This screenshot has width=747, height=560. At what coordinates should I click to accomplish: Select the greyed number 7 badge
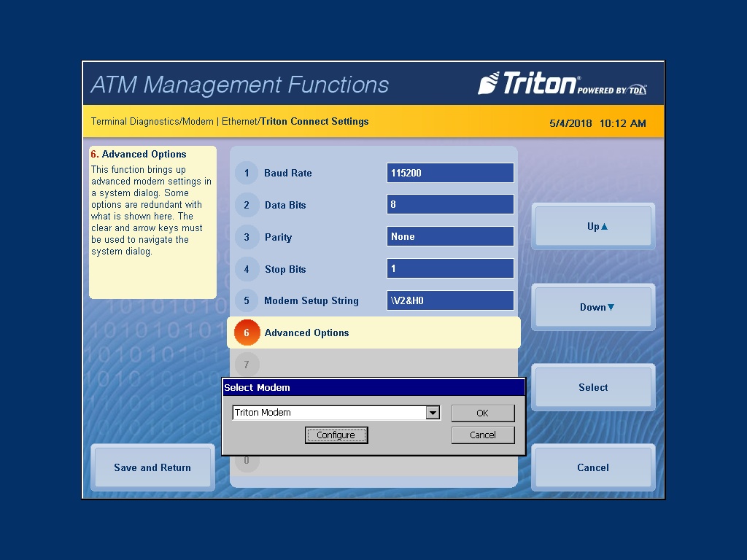pos(247,365)
